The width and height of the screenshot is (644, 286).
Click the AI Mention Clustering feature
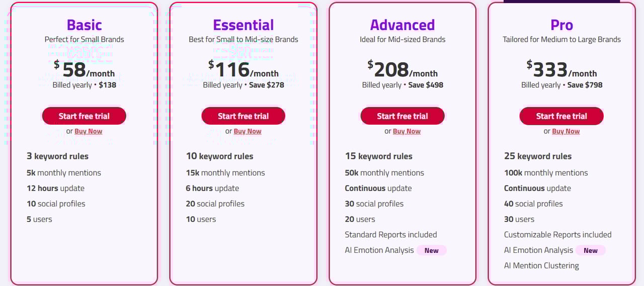(541, 265)
